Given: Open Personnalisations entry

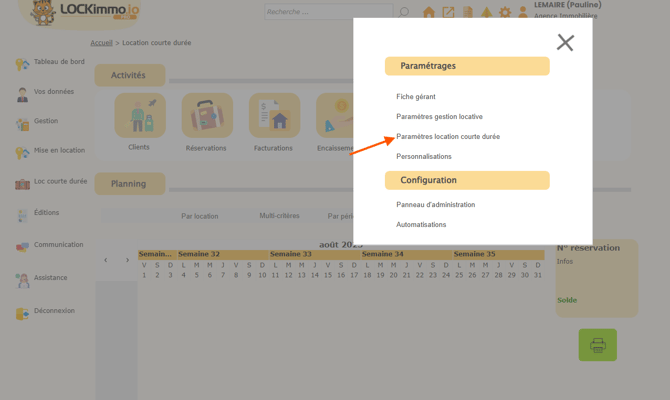Looking at the screenshot, I should (423, 156).
